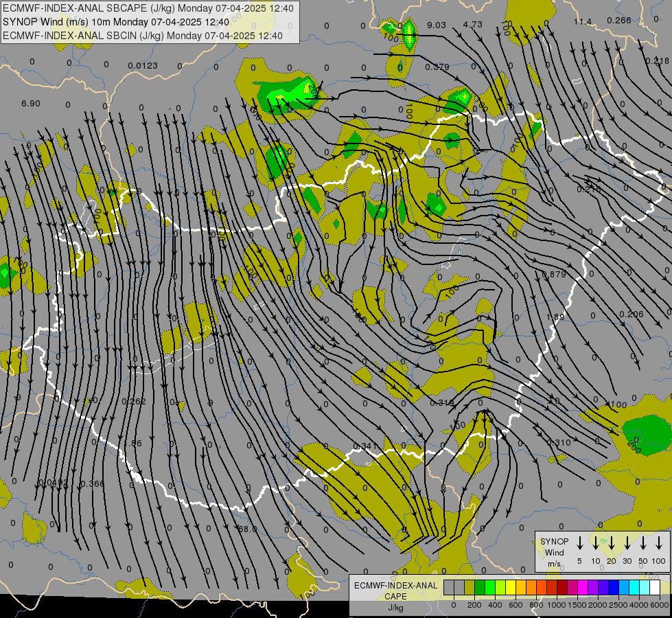Click the 2500 tick label on CAPE scale
This screenshot has height=618, width=672.
click(x=618, y=605)
